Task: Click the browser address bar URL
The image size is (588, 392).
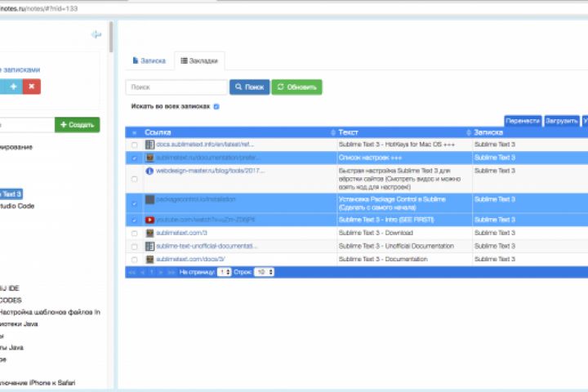Action: [39, 8]
